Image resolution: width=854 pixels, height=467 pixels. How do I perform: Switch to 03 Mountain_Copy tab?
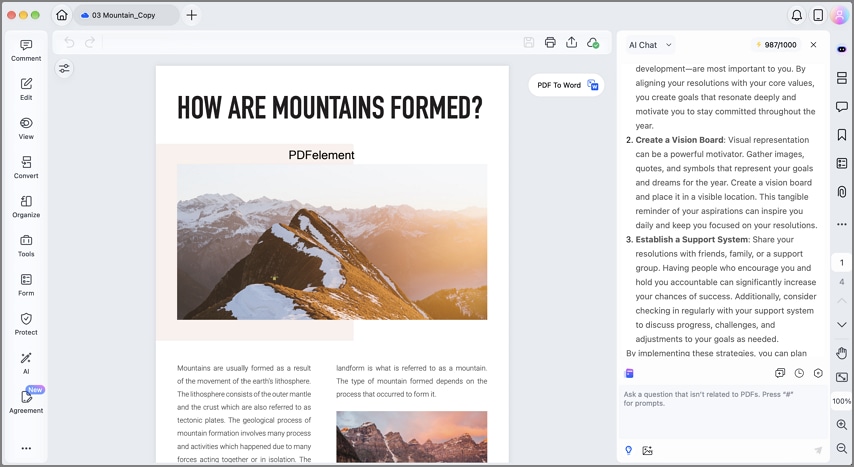coord(126,15)
